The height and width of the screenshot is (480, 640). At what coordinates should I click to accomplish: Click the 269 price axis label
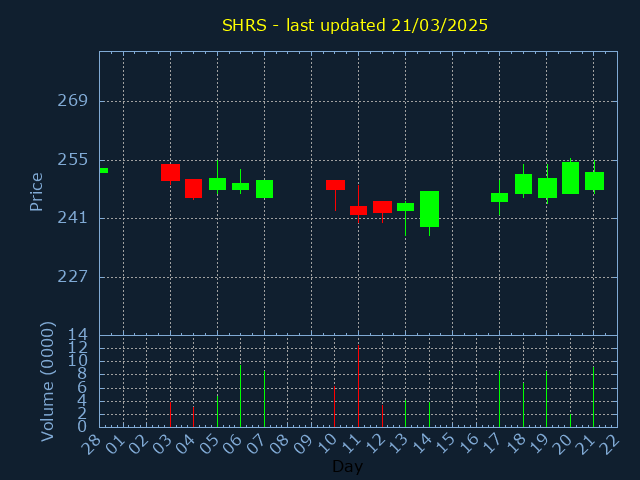pyautogui.click(x=73, y=101)
